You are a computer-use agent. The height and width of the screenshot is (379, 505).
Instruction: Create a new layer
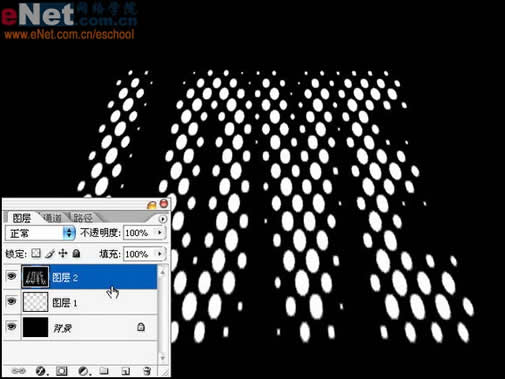[125, 371]
